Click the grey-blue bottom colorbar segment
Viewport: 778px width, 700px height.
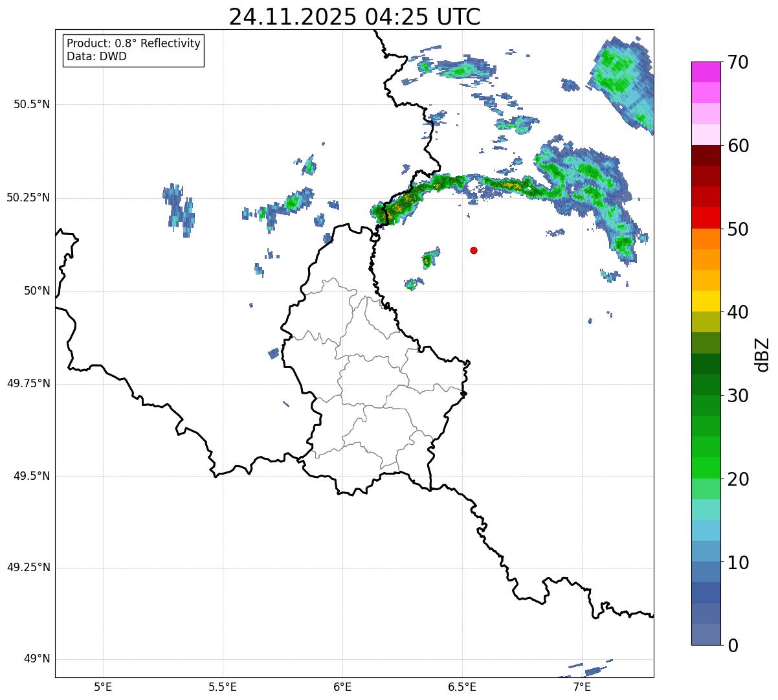706,635
